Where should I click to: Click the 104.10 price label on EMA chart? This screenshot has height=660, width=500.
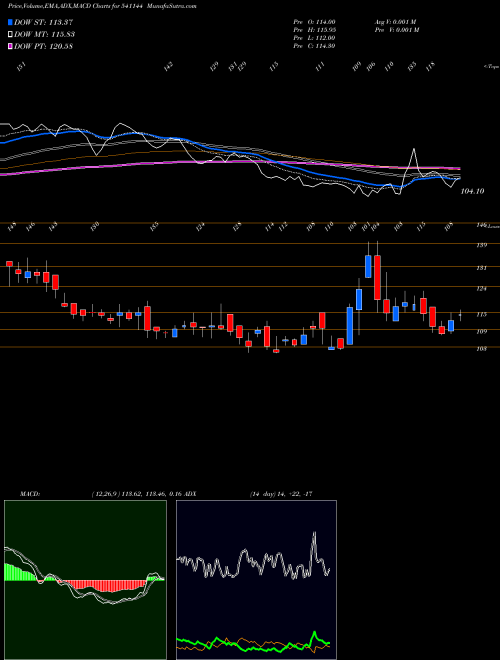click(x=472, y=191)
